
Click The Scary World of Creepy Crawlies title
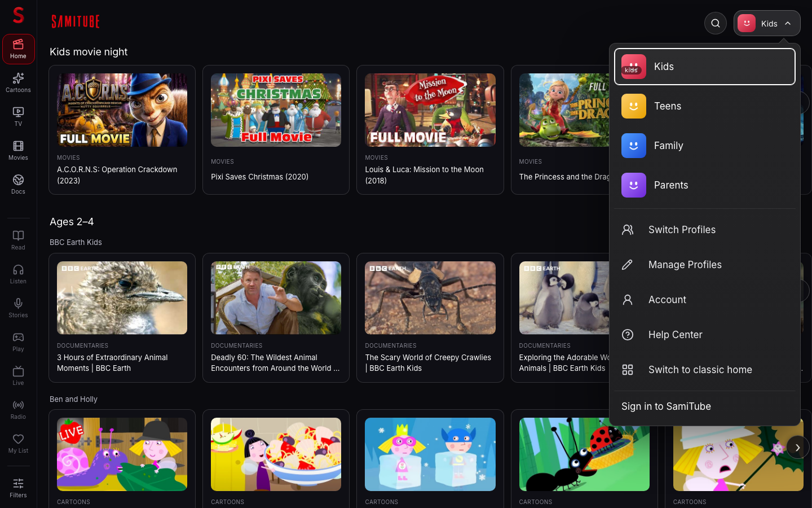pyautogui.click(x=428, y=363)
